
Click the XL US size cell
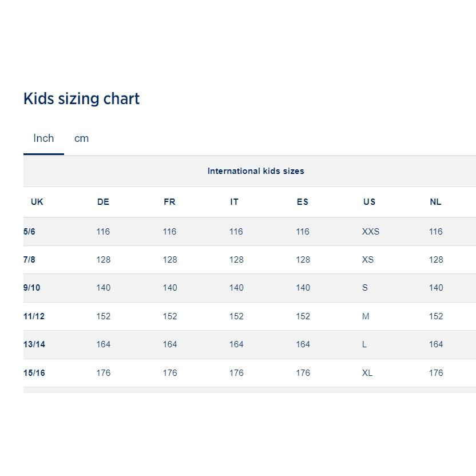tap(367, 373)
